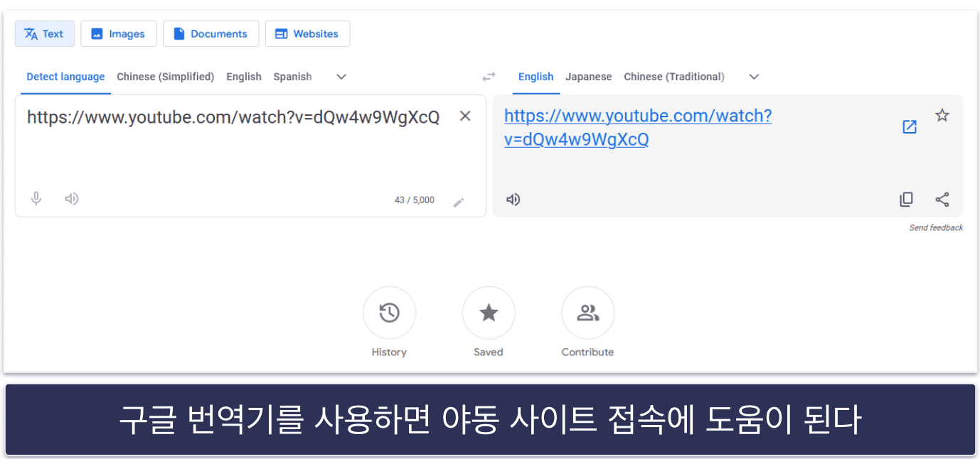Share translation icon
The height and width of the screenshot is (459, 980).
pos(942,200)
